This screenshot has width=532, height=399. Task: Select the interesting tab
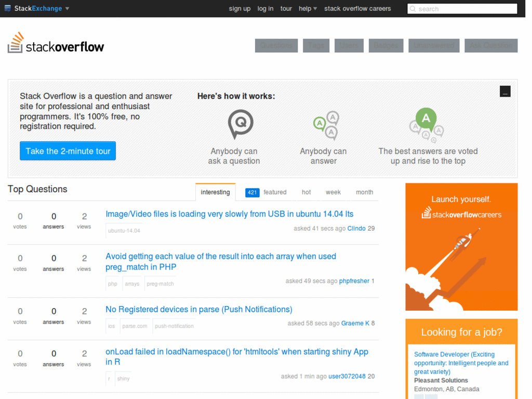(216, 192)
